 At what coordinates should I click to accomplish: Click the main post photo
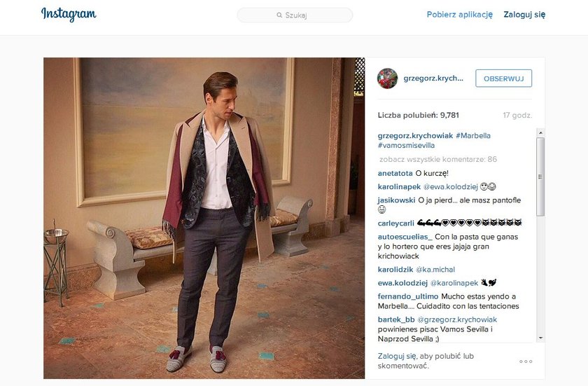coord(204,218)
